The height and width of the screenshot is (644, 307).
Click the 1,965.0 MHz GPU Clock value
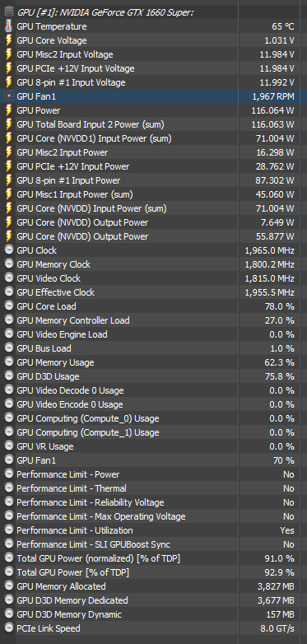(x=270, y=250)
